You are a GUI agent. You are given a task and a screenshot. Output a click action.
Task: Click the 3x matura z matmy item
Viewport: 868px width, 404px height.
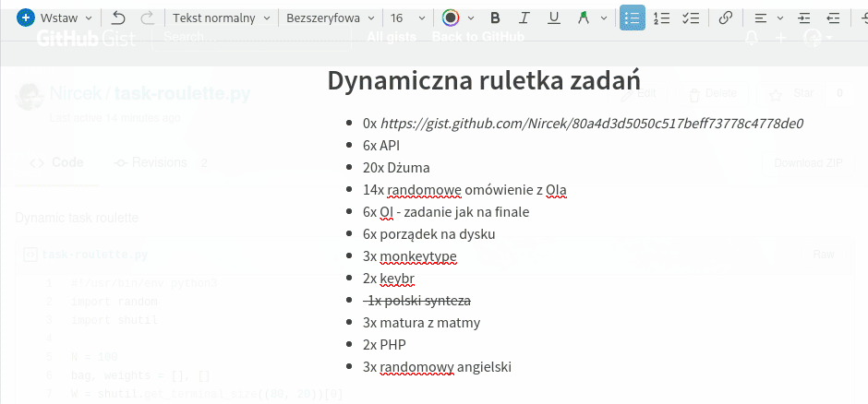(421, 322)
